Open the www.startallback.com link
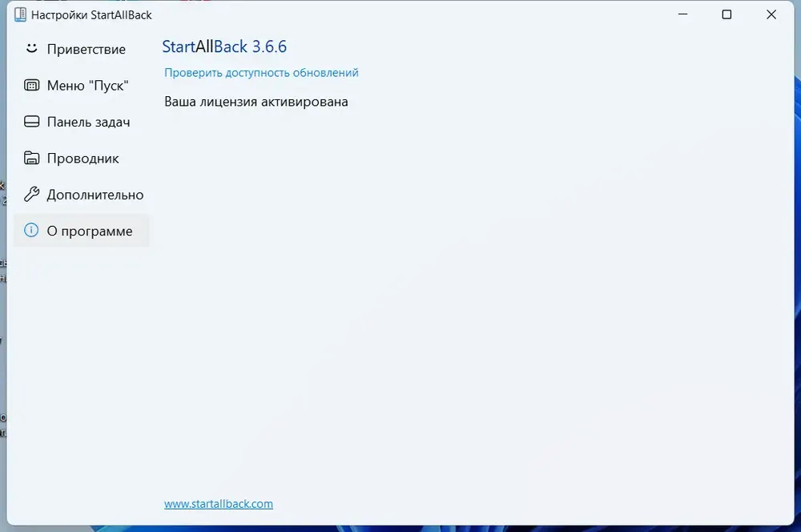The image size is (801, 532). click(218, 504)
